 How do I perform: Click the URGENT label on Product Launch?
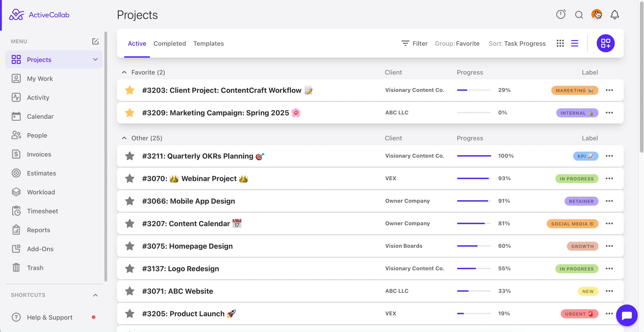[x=579, y=314]
